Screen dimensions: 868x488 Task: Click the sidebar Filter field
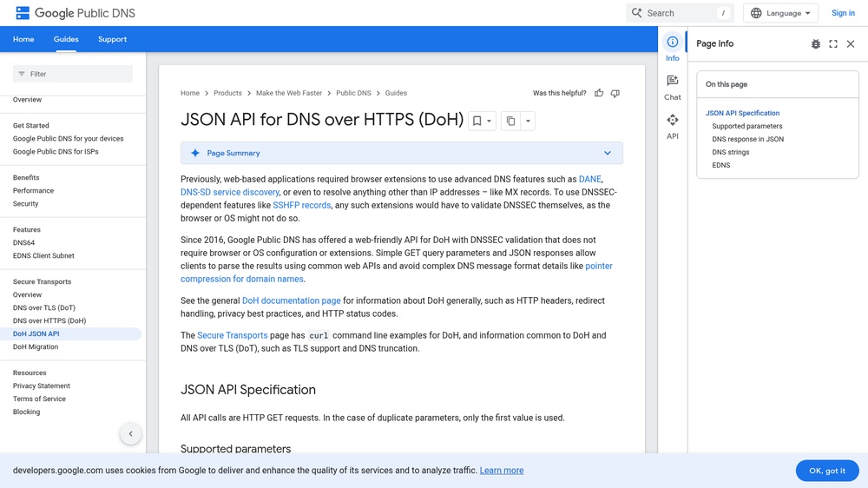click(73, 74)
